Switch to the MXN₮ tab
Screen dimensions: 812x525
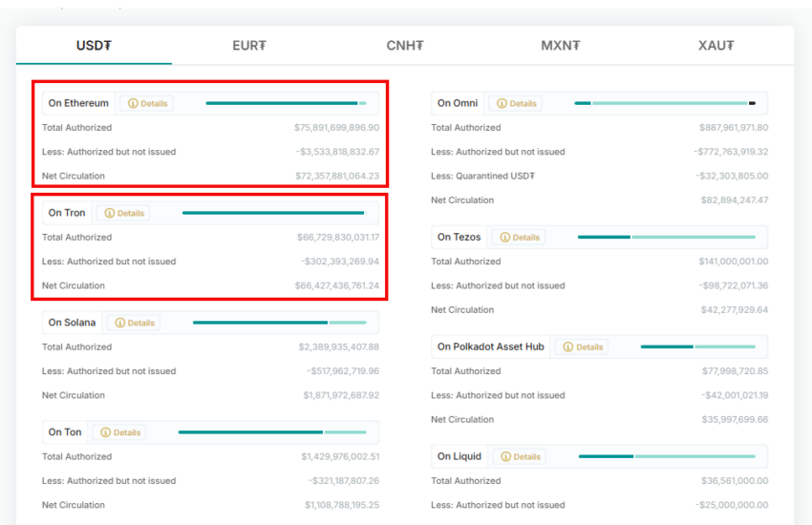coord(561,46)
